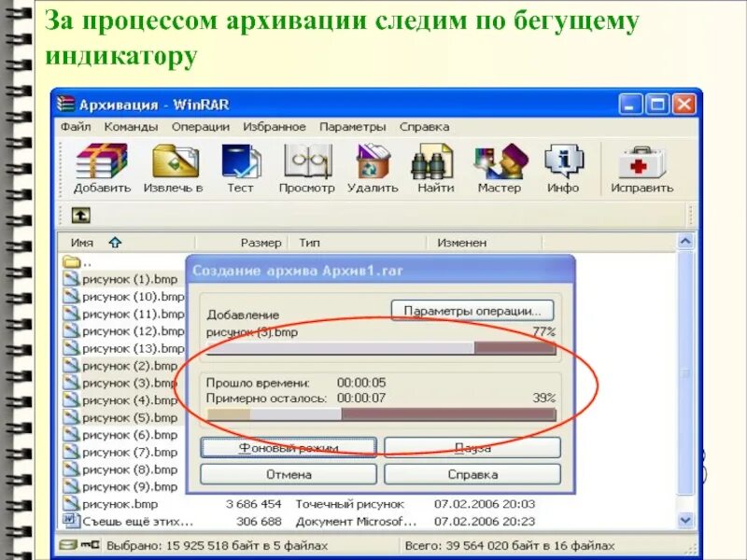747x560 pixels.
Task: Click the Исправить repair icon
Action: pyautogui.click(x=641, y=162)
